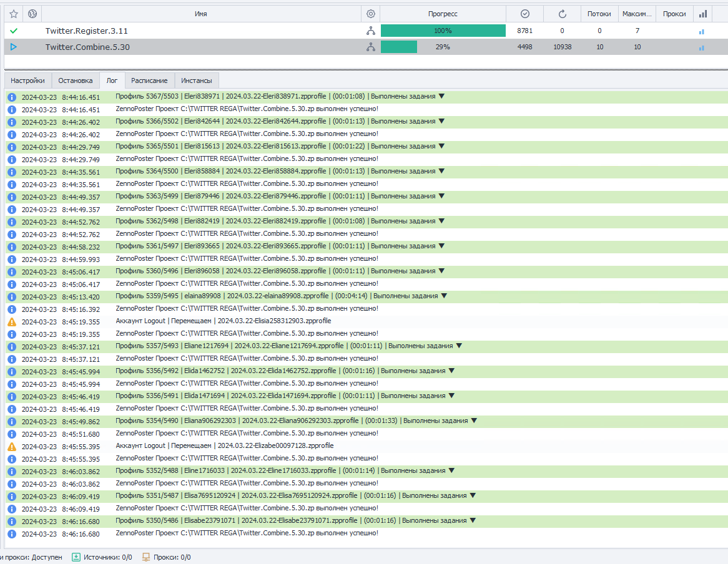Click the Источники: 0/0 status bar item
728x564 pixels.
tap(102, 557)
